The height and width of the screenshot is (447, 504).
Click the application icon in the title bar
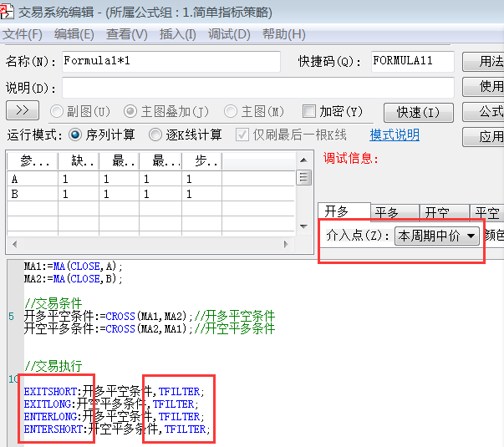coord(7,12)
